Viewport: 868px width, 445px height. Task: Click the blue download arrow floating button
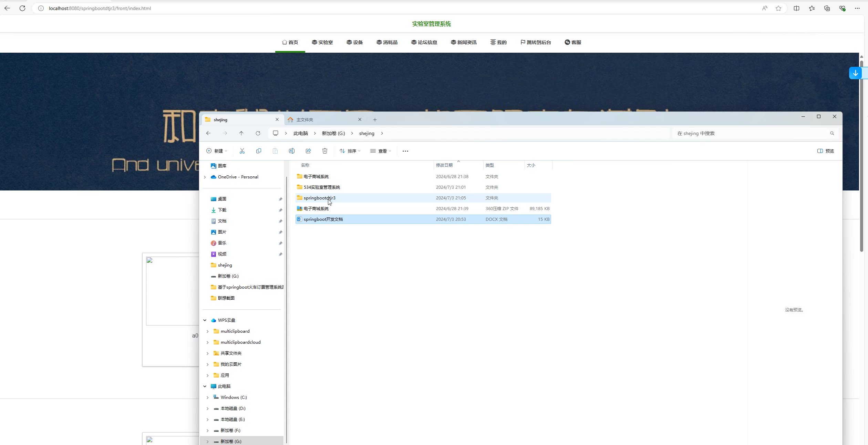[x=855, y=73]
